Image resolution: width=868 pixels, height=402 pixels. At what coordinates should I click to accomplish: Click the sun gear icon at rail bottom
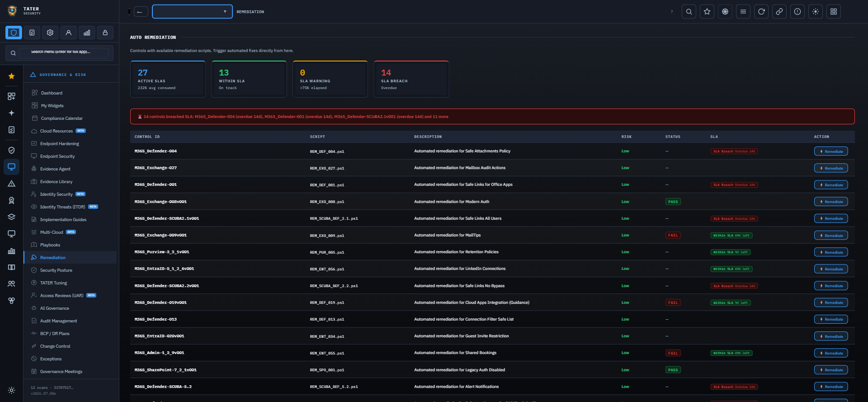12,390
